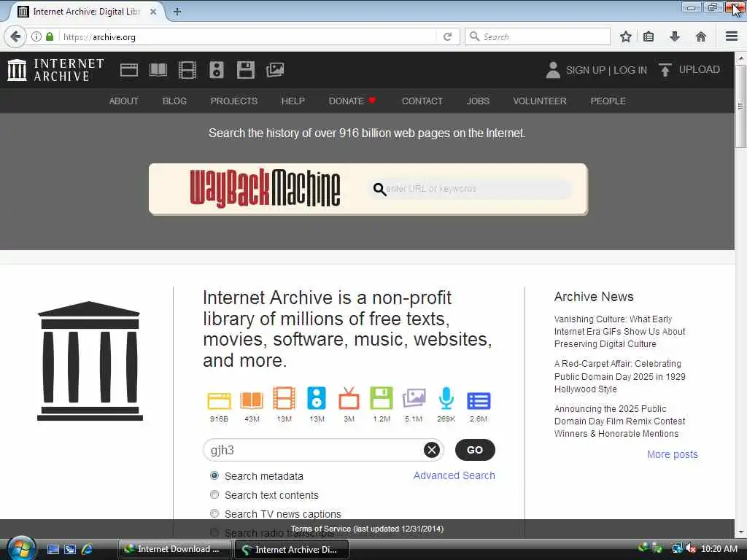
Task: Open the Film Remix Contest Winners article
Action: [619, 421]
